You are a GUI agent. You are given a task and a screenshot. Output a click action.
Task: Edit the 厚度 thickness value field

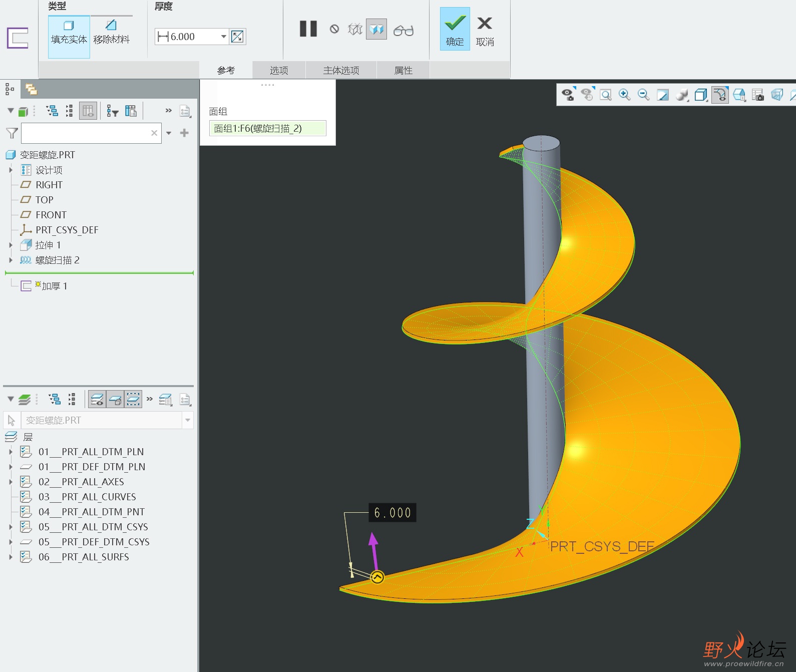click(x=188, y=37)
